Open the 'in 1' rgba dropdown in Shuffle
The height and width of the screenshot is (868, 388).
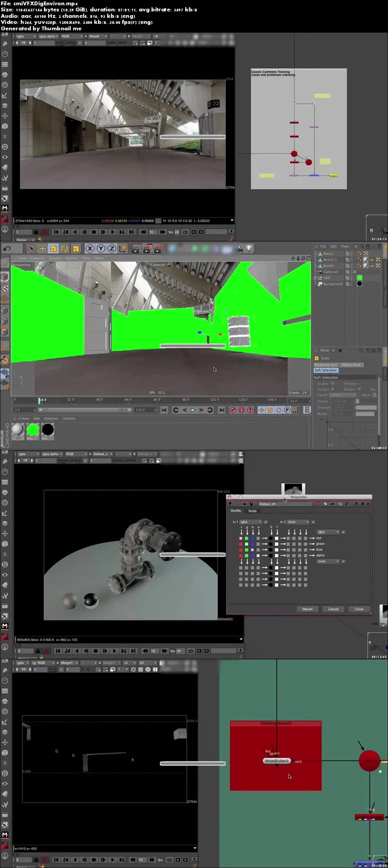[251, 522]
